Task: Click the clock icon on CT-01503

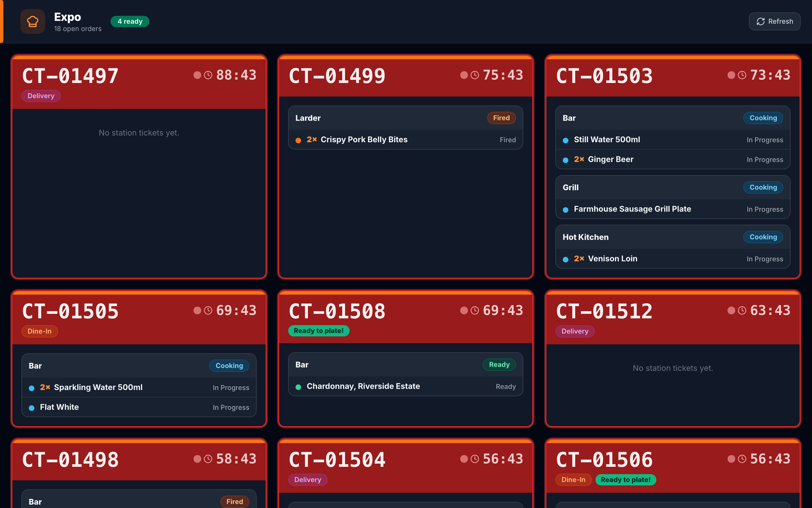Action: (x=742, y=75)
